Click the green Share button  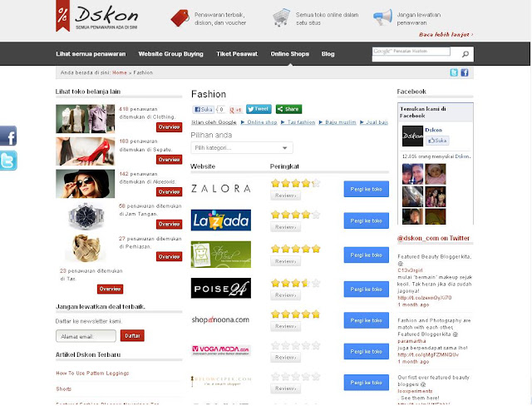(x=288, y=109)
